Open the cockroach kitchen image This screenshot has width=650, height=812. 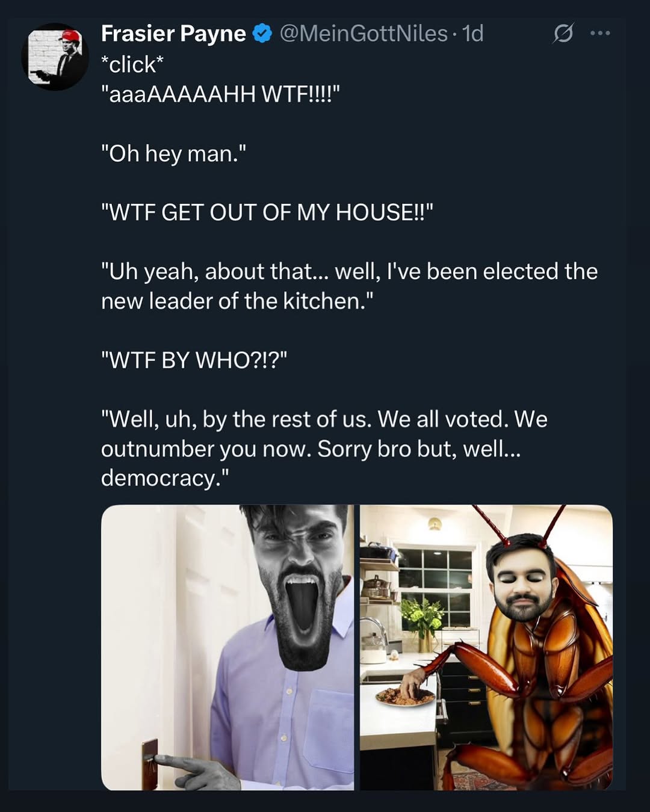[x=486, y=647]
